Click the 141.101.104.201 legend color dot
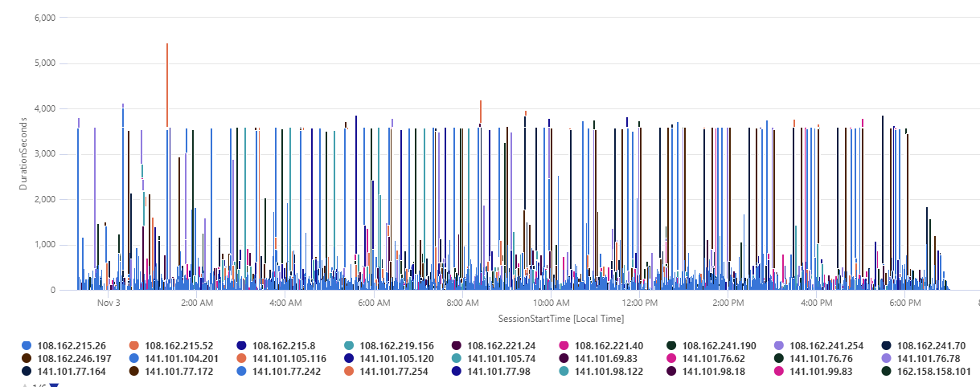980x387 pixels. click(x=133, y=358)
